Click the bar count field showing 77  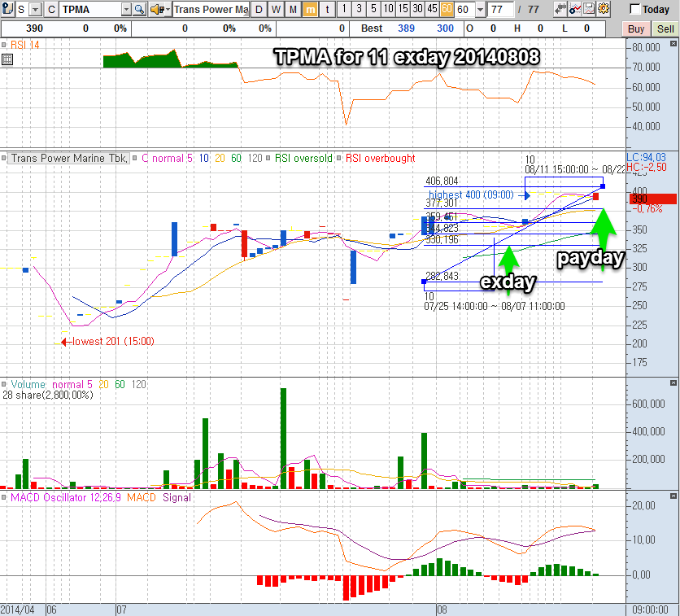pyautogui.click(x=500, y=9)
